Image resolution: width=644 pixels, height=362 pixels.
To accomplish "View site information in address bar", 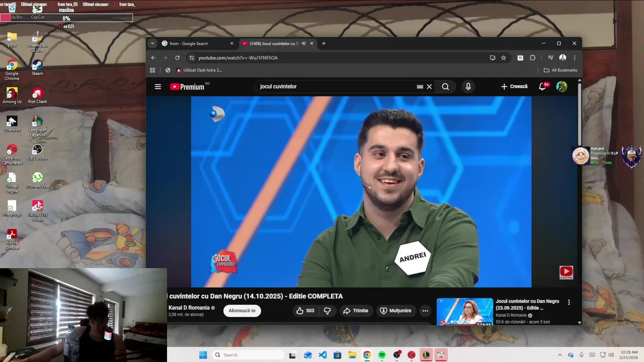I will click(192, 58).
